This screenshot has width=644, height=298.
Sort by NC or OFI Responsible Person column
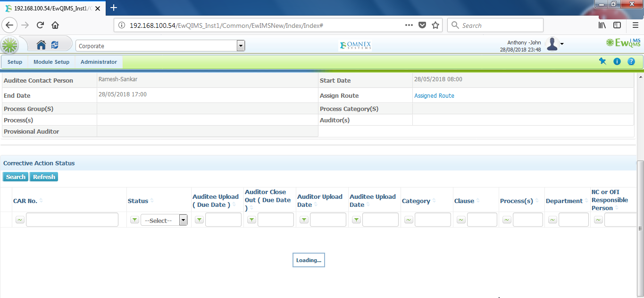click(x=611, y=200)
